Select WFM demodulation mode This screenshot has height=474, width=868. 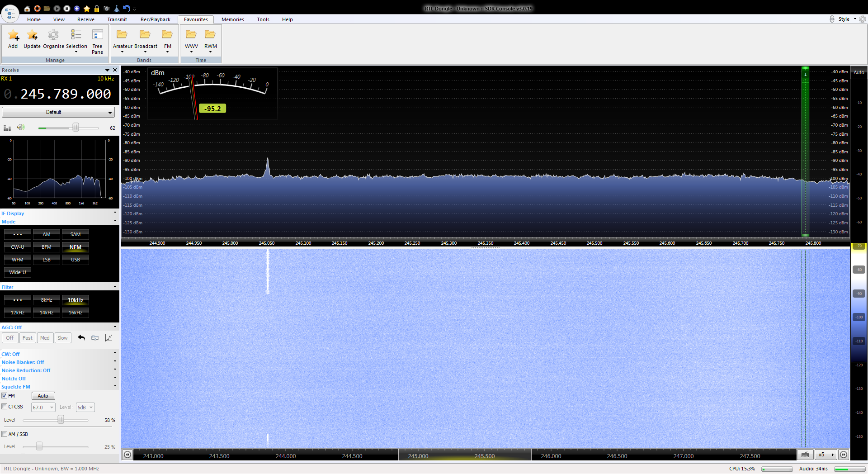(18, 260)
